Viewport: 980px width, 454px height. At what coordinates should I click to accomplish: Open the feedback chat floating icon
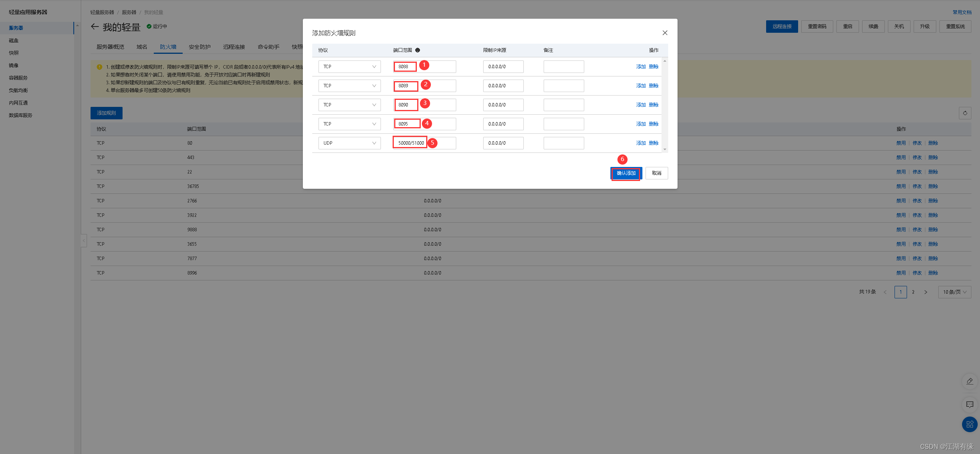click(969, 404)
